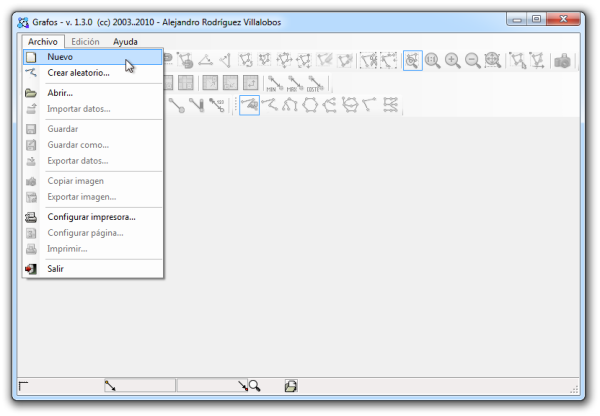Click the graph with database cylinder icon
This screenshot has width=600, height=416.
coord(185,60)
